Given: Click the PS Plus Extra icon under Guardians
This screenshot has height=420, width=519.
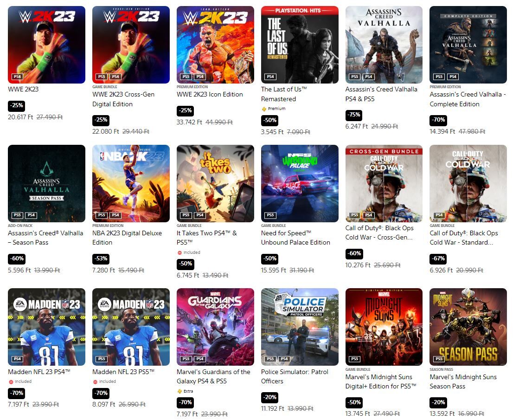Looking at the screenshot, I should 180,391.
